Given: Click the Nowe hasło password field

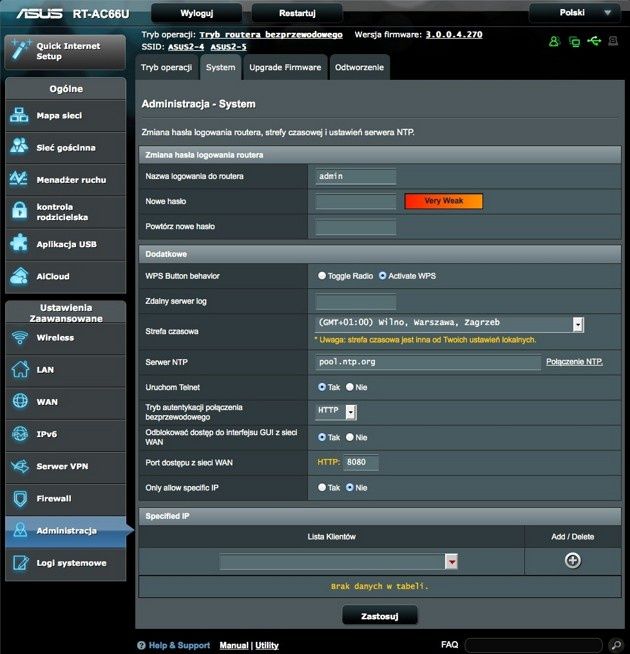Looking at the screenshot, I should [355, 201].
